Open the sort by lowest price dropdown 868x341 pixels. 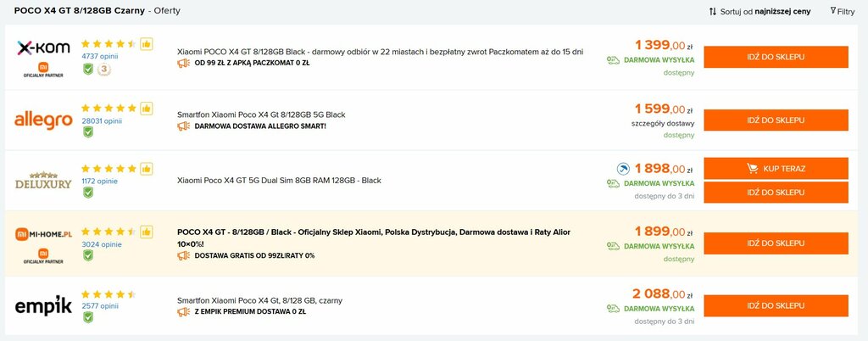[x=759, y=11]
